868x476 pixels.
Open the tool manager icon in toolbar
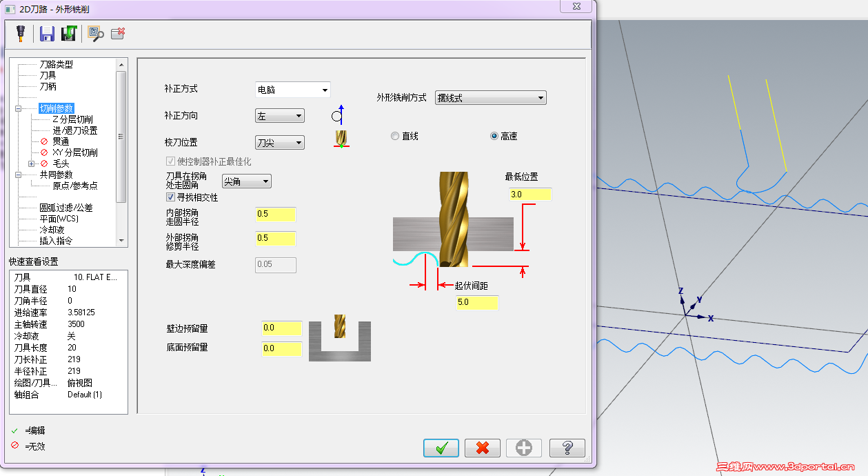[19, 33]
